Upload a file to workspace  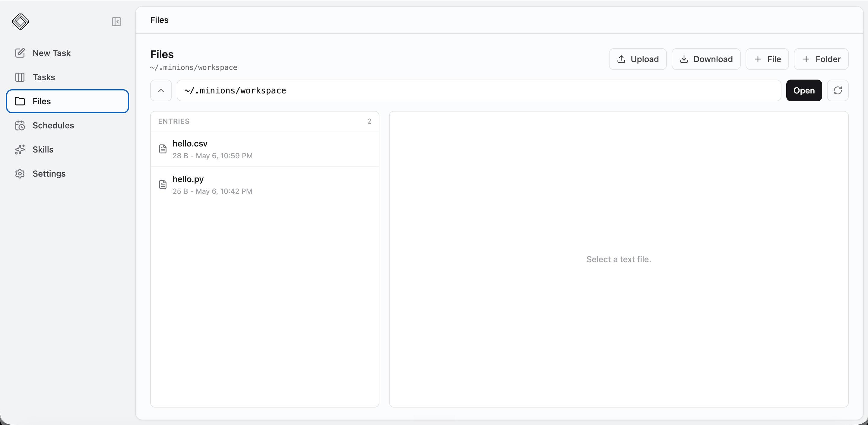pos(638,59)
